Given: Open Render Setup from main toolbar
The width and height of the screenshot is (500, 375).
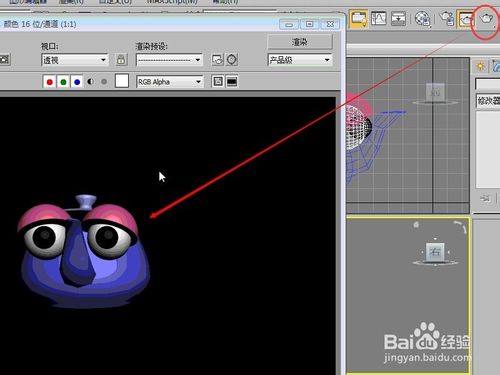Looking at the screenshot, I should click(x=447, y=19).
